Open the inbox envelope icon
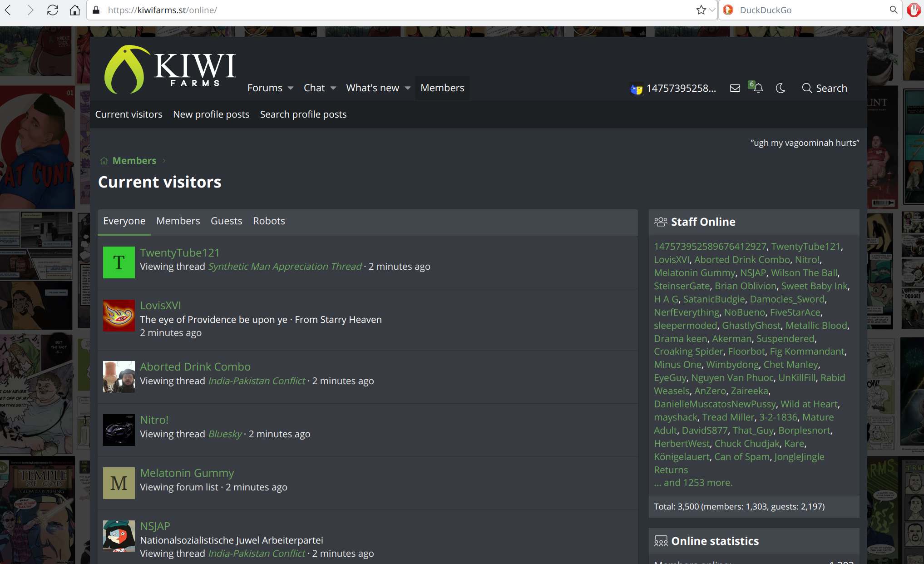The image size is (924, 564). pos(735,88)
